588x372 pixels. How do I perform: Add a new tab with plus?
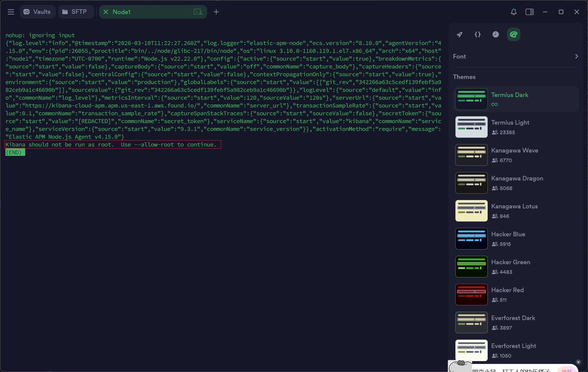tap(216, 12)
